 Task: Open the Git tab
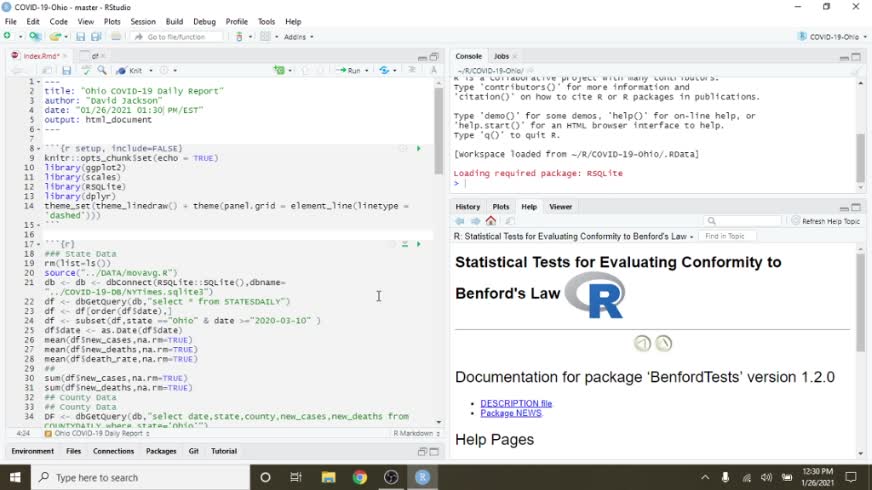(194, 451)
